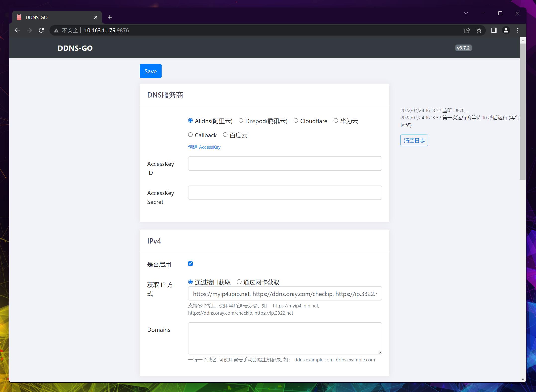Click the 不安全 security warning icon
Screen dimensions: 536x392
pos(56,30)
